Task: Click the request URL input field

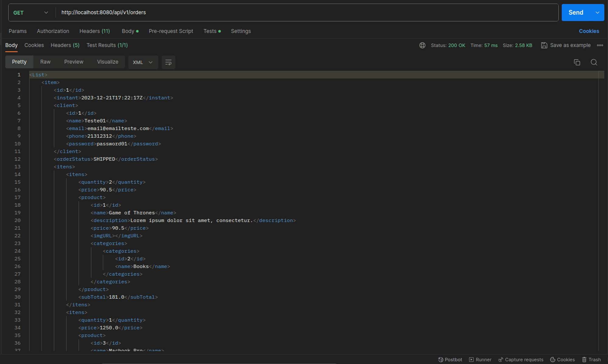Action: click(x=304, y=12)
